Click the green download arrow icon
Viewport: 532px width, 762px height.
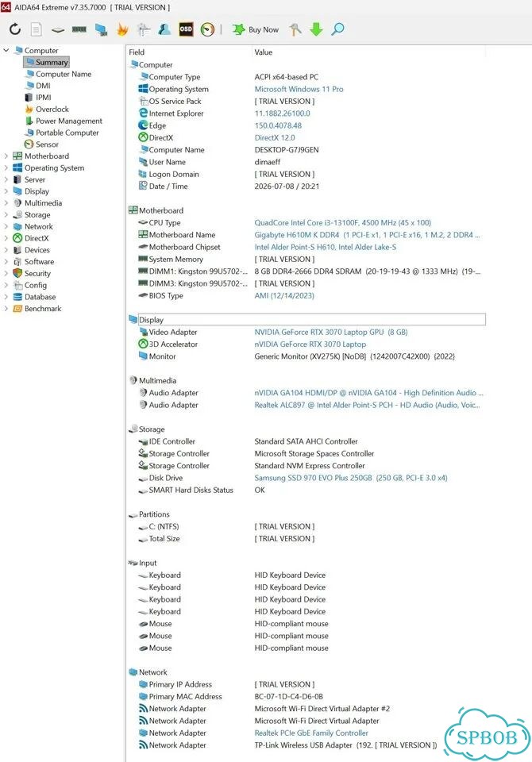tap(317, 29)
